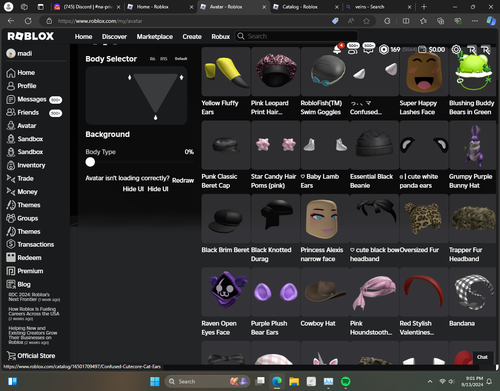This screenshot has height=391, width=500.
Task: Open RDC 2024 blog post link
Action: point(34,297)
